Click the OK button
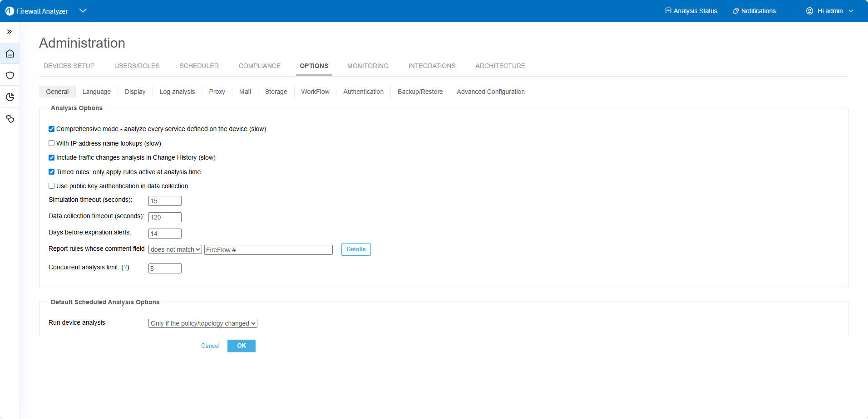The width and height of the screenshot is (868, 419). (x=241, y=346)
